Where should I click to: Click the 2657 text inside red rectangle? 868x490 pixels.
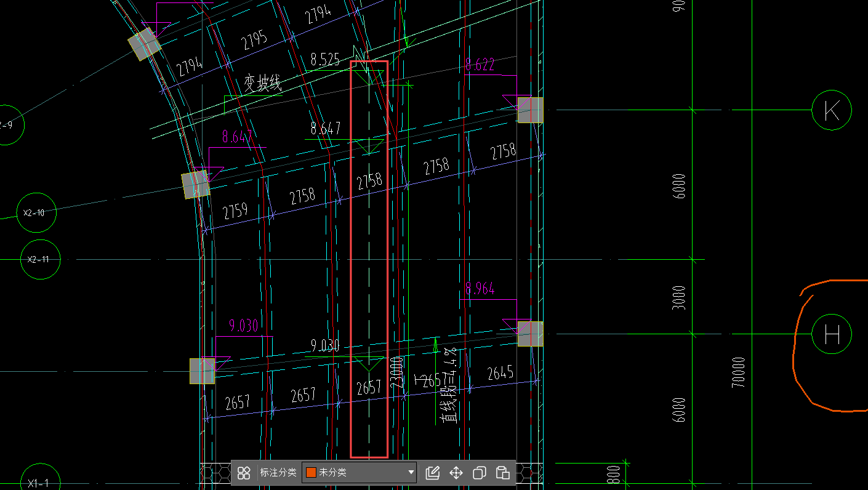[x=369, y=388]
